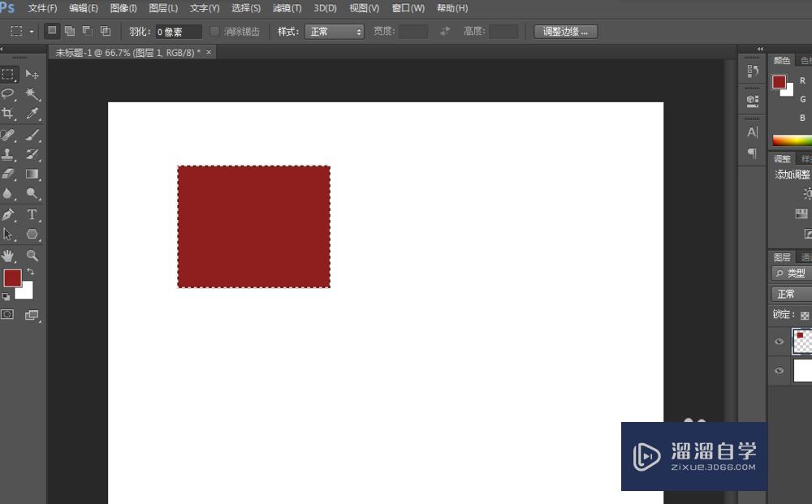Open the 文件(F) menu
Screen dimensions: 812x504
tap(42, 8)
